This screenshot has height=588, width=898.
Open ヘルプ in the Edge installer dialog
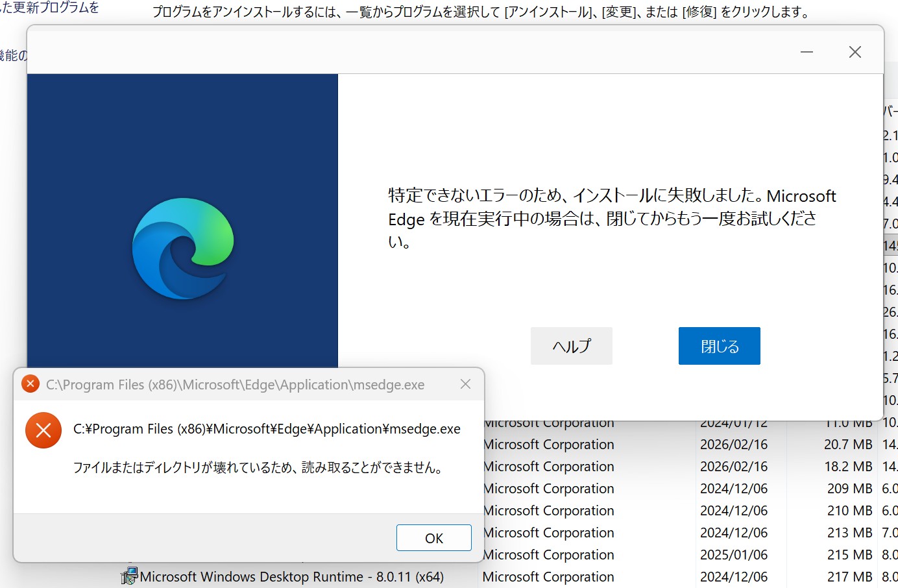click(571, 346)
